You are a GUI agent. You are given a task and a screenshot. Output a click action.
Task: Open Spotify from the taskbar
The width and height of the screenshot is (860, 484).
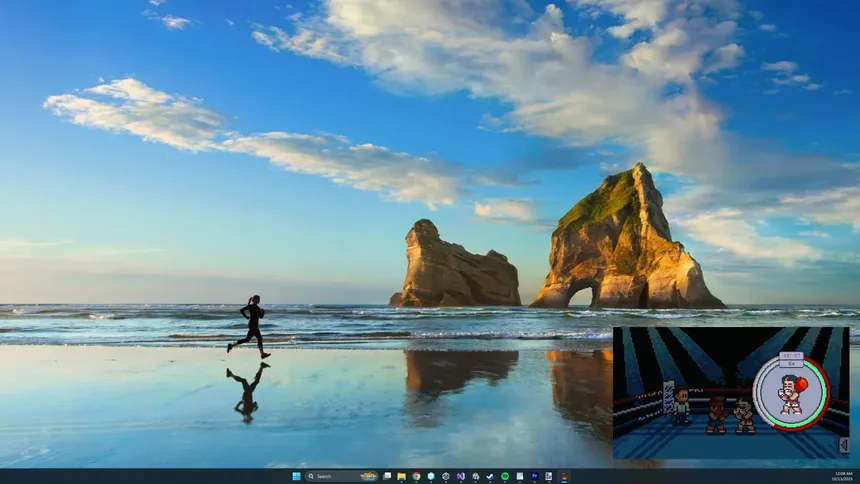(505, 476)
